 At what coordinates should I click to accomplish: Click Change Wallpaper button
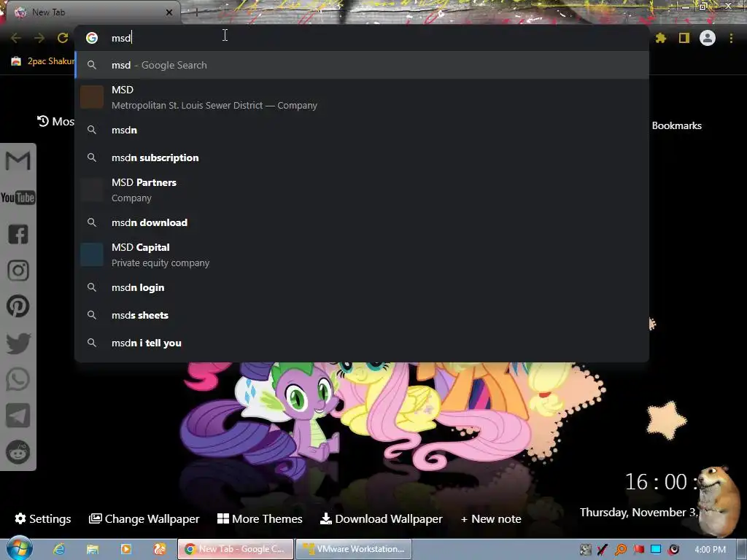(144, 518)
